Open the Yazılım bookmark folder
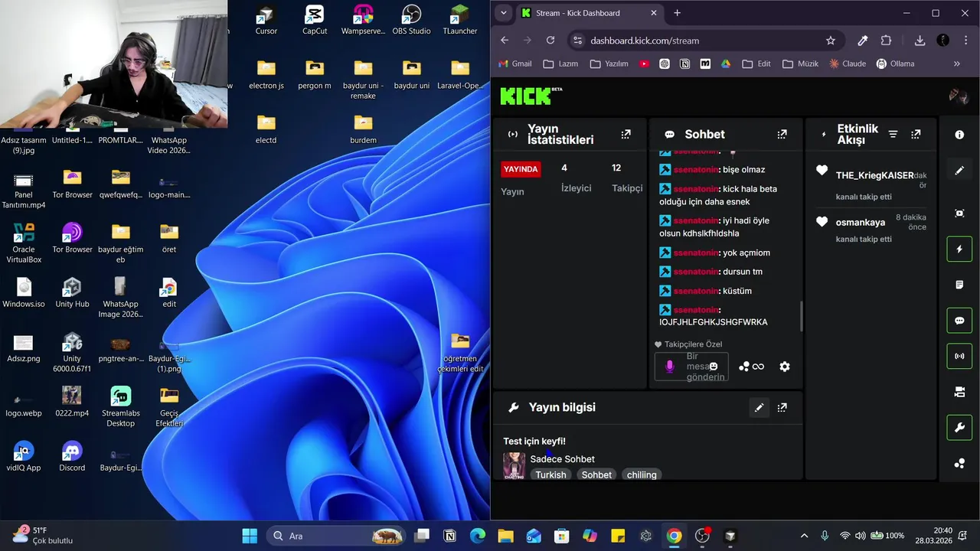Image resolution: width=980 pixels, height=551 pixels. pos(609,64)
